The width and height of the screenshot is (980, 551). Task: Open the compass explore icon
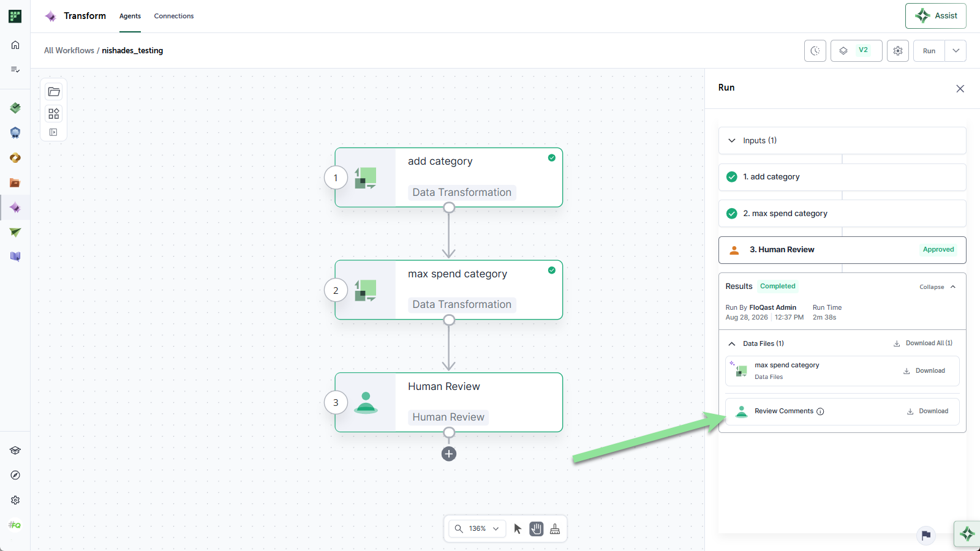coord(15,475)
